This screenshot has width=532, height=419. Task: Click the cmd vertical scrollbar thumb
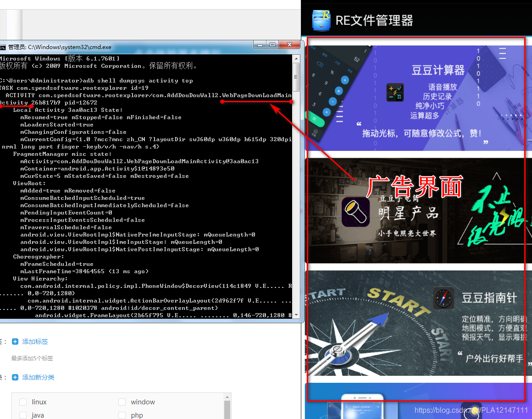click(296, 77)
